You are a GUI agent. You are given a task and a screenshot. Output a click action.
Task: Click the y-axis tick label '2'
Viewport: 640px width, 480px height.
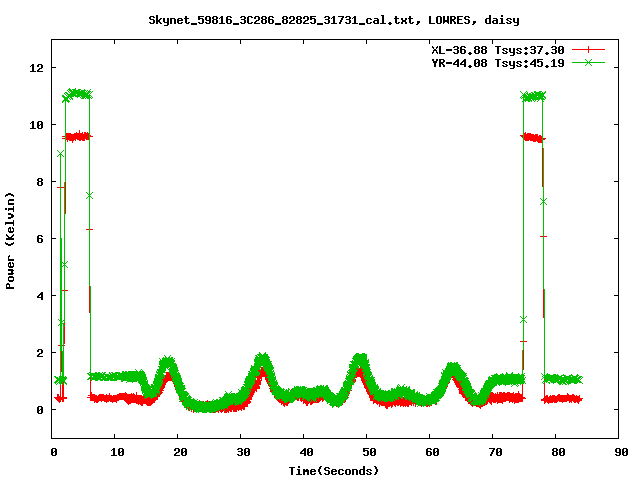[40, 353]
